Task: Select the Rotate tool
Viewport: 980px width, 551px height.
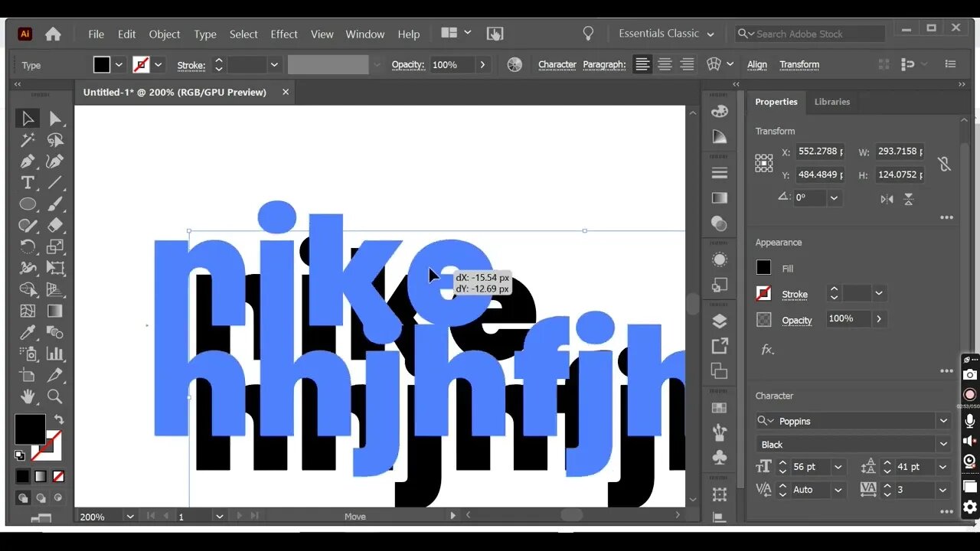Action: coord(28,246)
